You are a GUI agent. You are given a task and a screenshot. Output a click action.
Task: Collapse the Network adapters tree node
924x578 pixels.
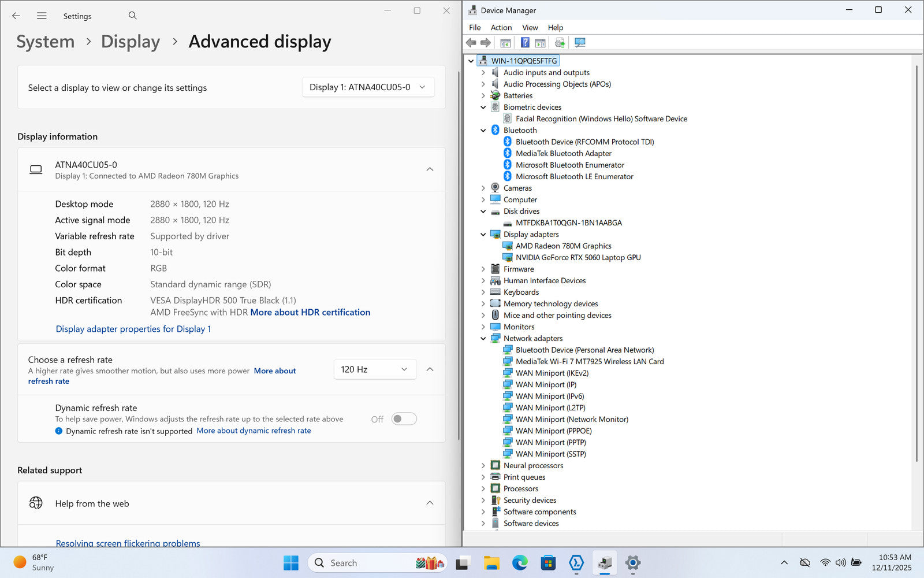pyautogui.click(x=483, y=339)
